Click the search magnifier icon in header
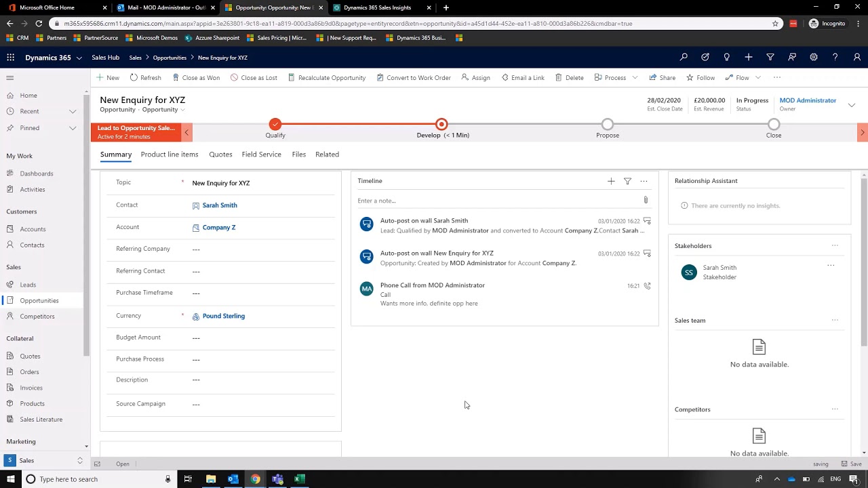This screenshot has width=868, height=488. 684,58
